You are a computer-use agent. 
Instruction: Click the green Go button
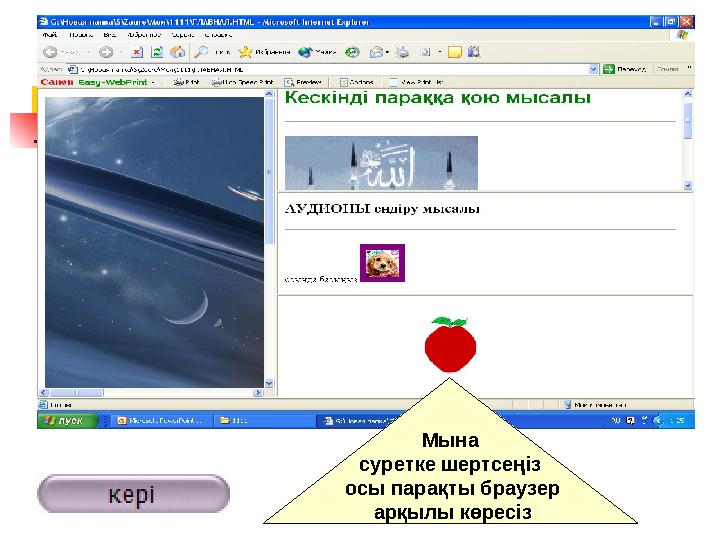click(x=609, y=69)
